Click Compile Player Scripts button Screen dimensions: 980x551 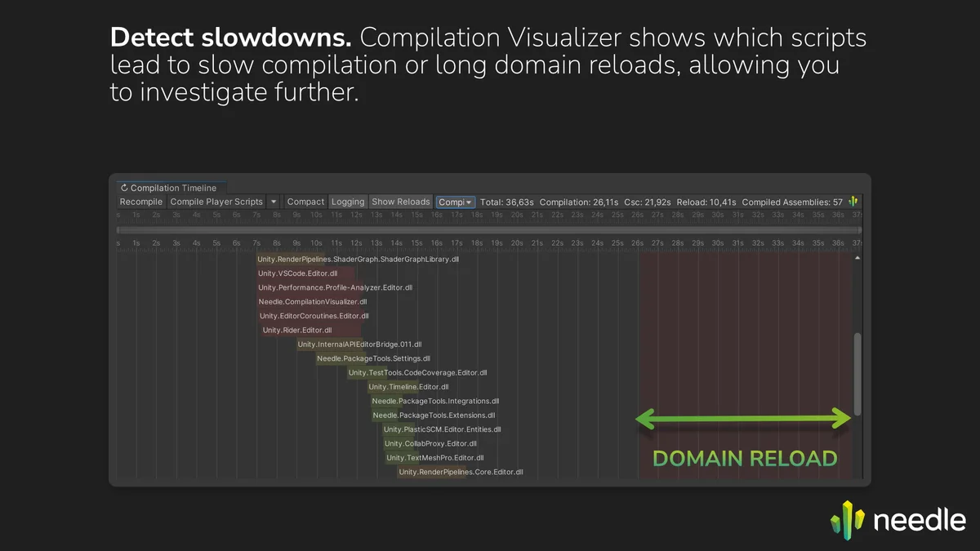tap(216, 202)
